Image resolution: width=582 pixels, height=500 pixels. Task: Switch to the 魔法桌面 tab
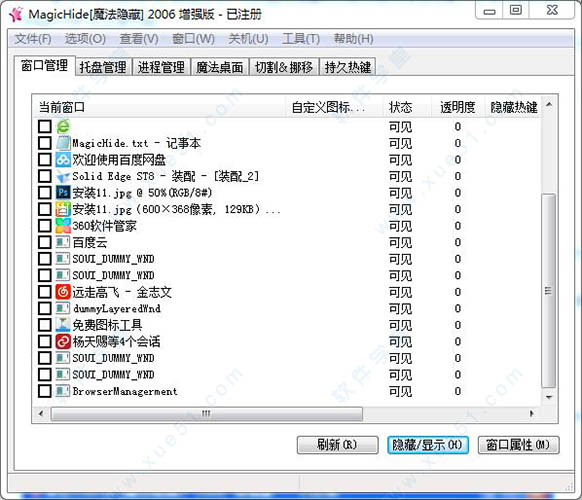(220, 67)
